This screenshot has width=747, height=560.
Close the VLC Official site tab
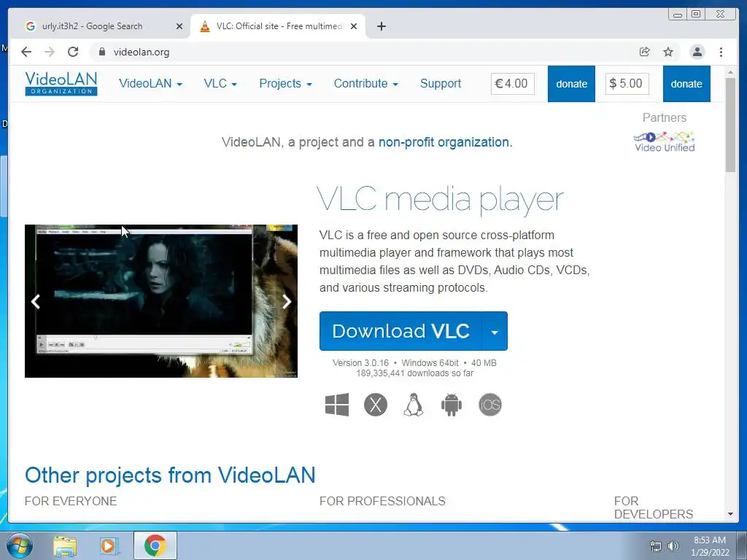pos(354,26)
